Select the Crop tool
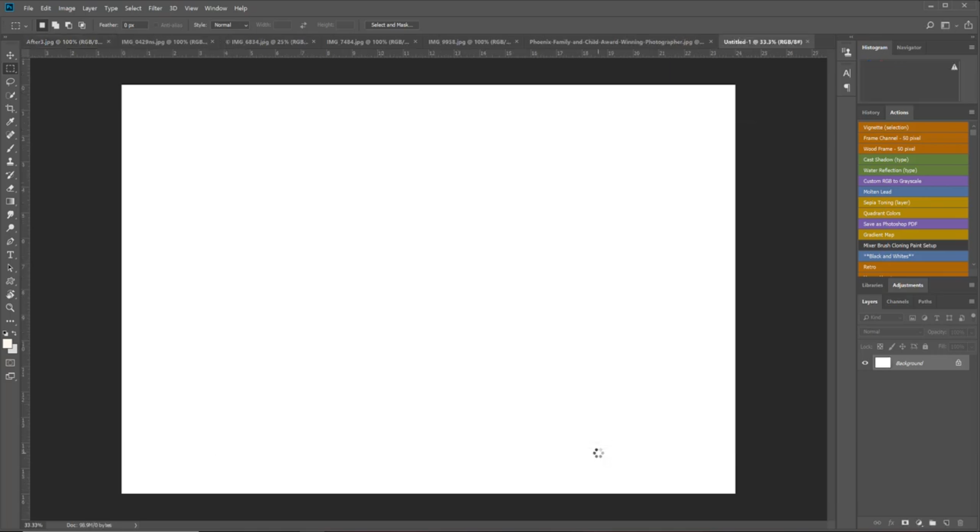This screenshot has width=980, height=532. (10, 108)
